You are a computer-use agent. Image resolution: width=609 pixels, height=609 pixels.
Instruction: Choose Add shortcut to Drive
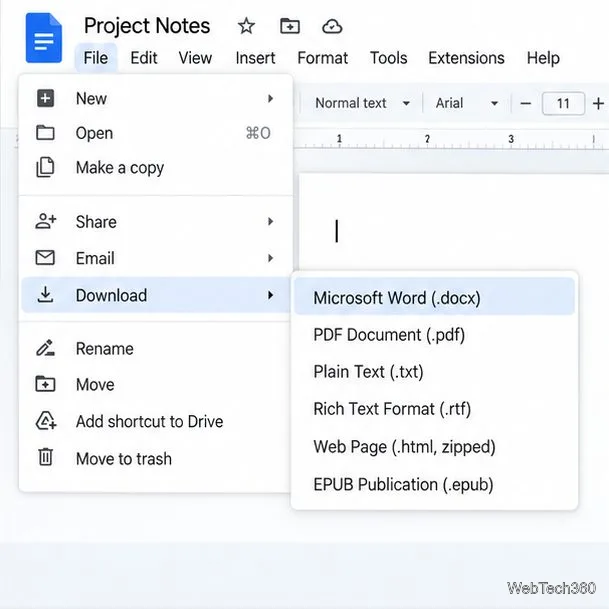coord(155,421)
